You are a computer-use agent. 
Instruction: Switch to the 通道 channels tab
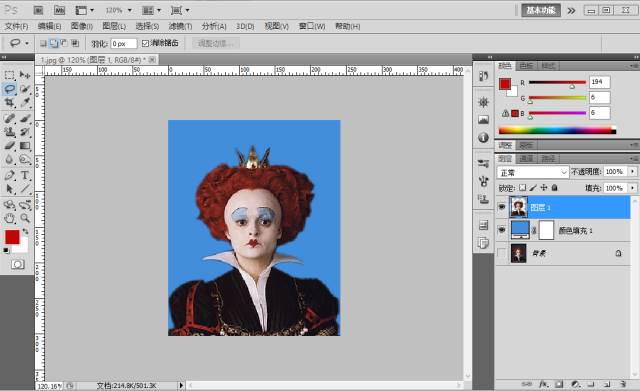526,158
